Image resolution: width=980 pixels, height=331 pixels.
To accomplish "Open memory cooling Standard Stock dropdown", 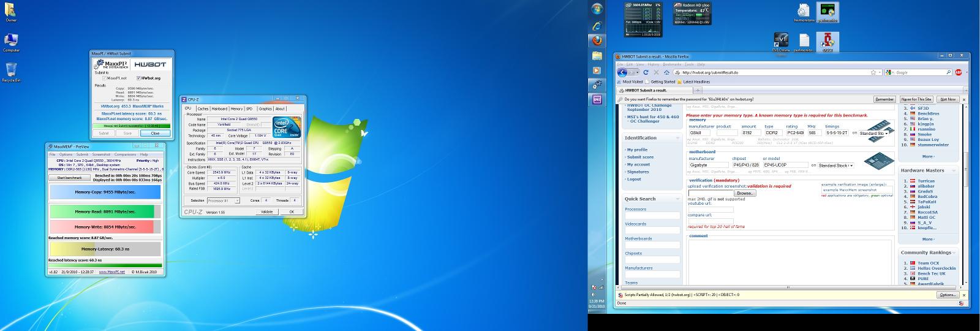I will (x=873, y=133).
